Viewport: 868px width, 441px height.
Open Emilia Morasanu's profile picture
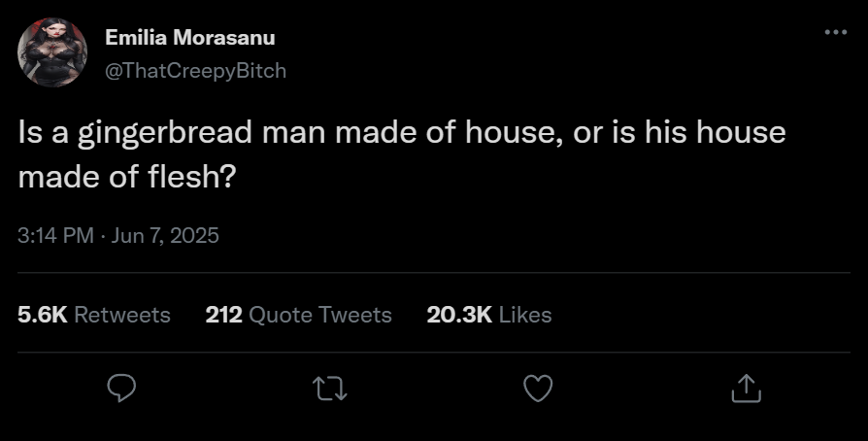[x=52, y=52]
